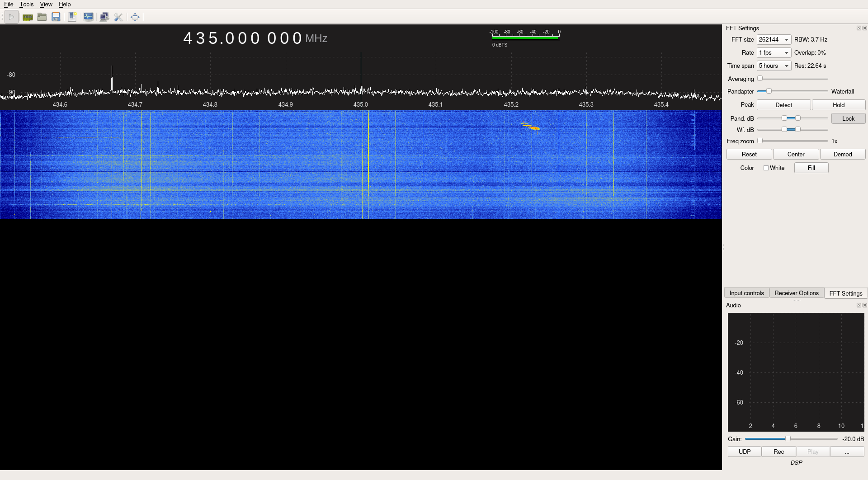Image resolution: width=868 pixels, height=480 pixels.
Task: Click the Center button
Action: click(796, 154)
